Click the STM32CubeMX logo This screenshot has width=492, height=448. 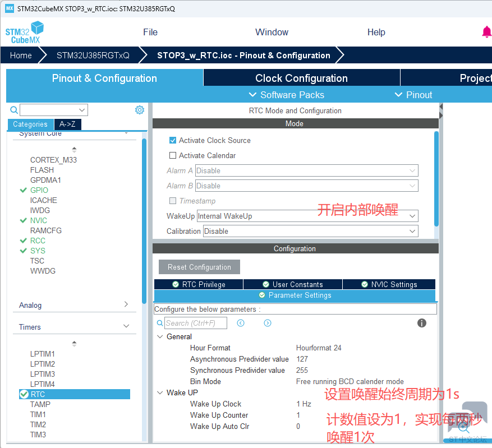tap(25, 33)
